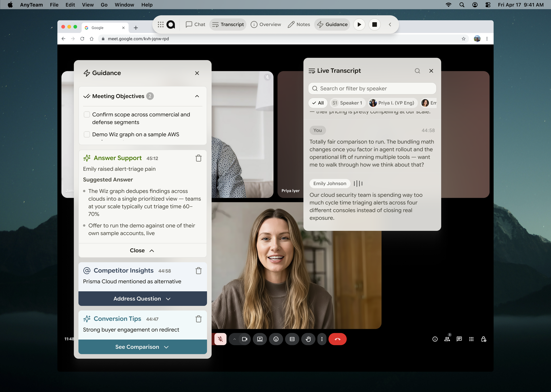Screen dimensions: 551x392
Task: Go back in the browser
Action: (64, 39)
